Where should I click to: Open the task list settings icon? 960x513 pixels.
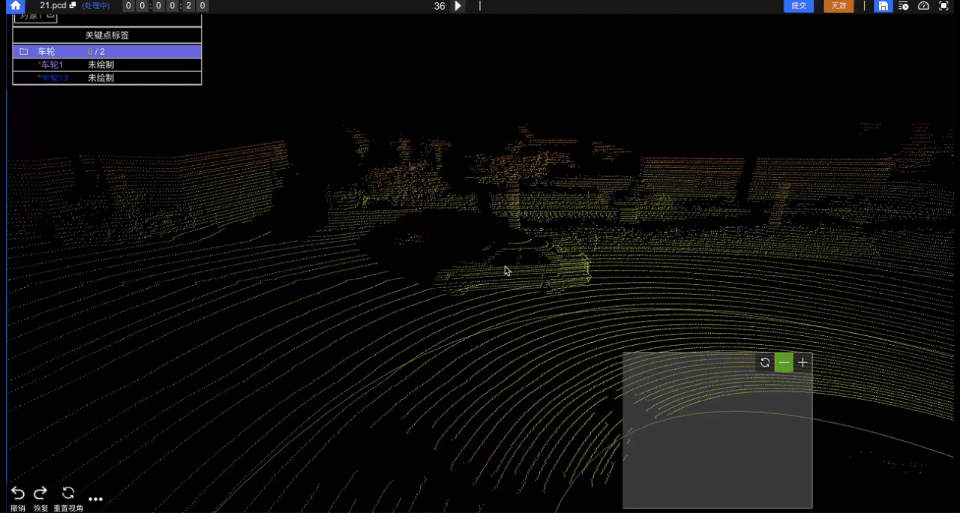pos(903,6)
